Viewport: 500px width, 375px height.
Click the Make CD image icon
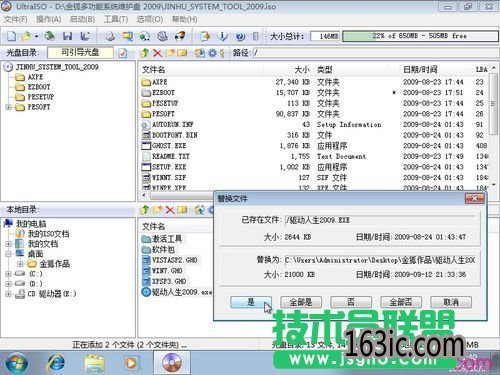pyautogui.click(x=110, y=36)
